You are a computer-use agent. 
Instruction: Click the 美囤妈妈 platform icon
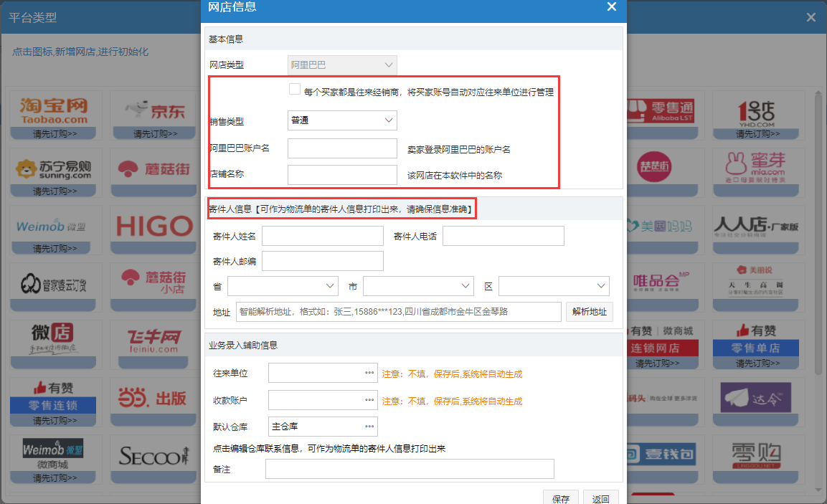click(x=661, y=226)
